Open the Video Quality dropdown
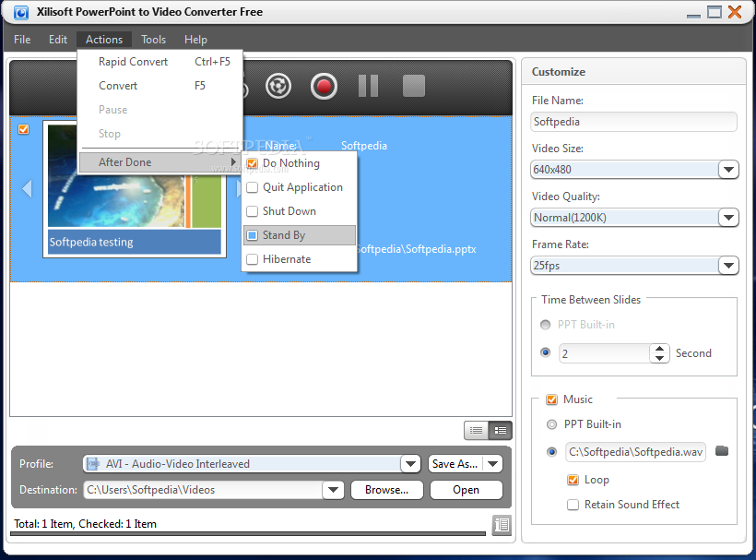Image resolution: width=756 pixels, height=560 pixels. (728, 218)
